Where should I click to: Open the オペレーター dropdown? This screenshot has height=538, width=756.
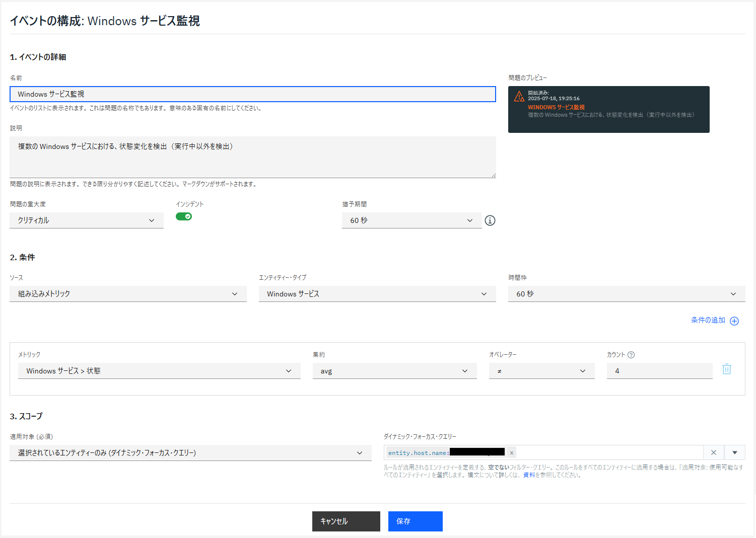click(x=542, y=371)
